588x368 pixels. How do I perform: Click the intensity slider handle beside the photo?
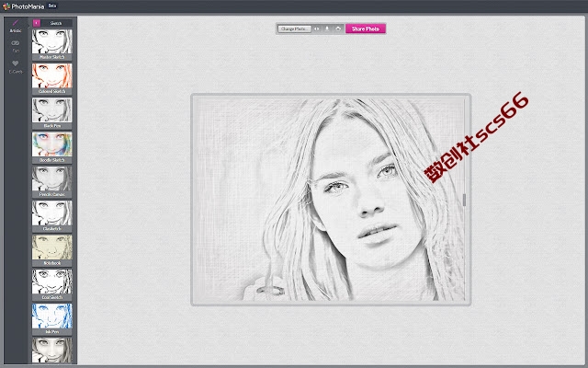pos(464,200)
